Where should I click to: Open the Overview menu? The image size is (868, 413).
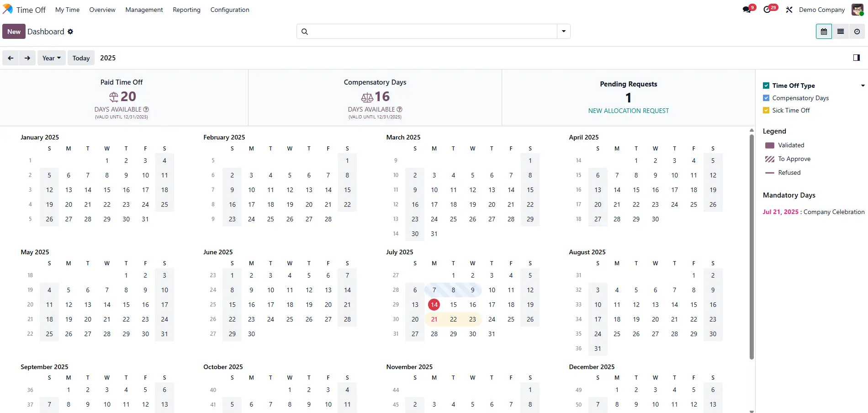(102, 10)
